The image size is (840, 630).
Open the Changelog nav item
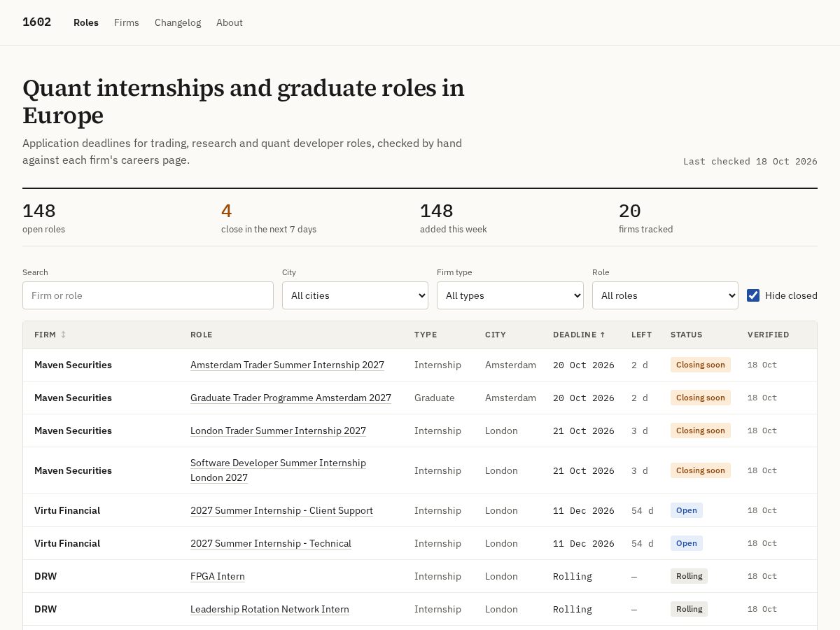178,22
